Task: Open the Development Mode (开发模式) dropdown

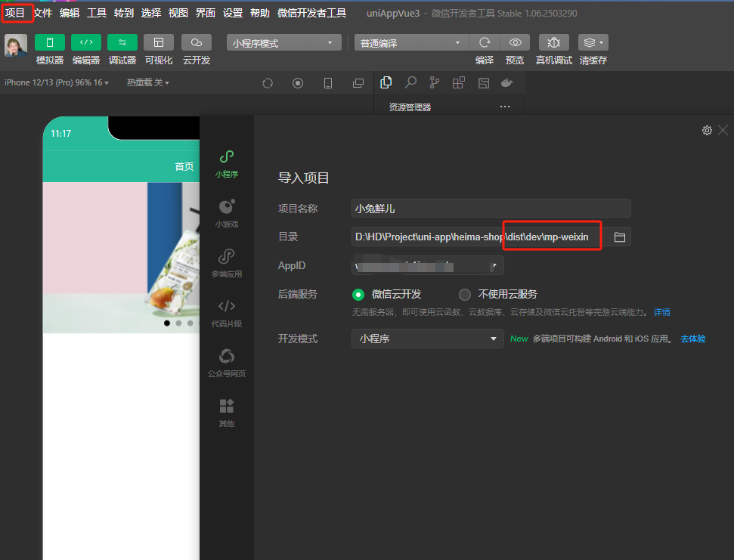Action: pyautogui.click(x=427, y=339)
